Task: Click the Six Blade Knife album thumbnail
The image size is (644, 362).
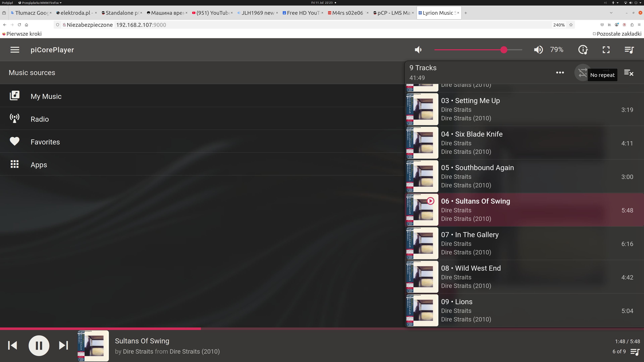Action: tap(422, 143)
